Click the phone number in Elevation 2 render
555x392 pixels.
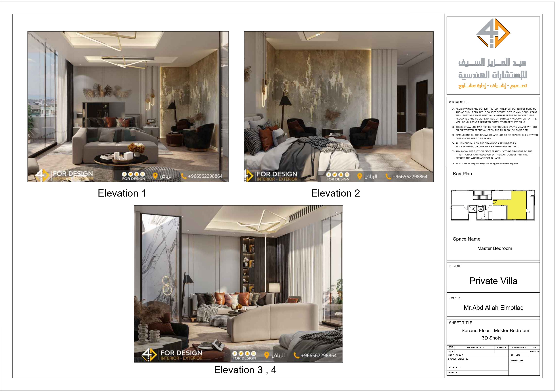(410, 176)
